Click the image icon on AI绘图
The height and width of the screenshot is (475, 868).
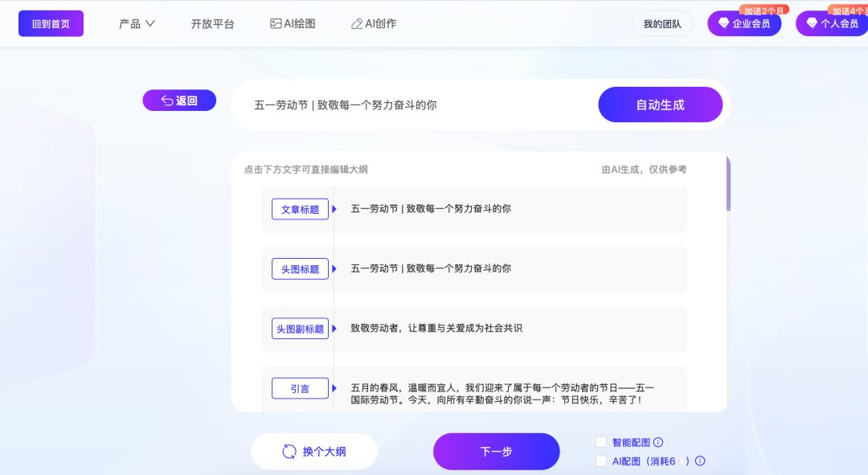coord(276,24)
